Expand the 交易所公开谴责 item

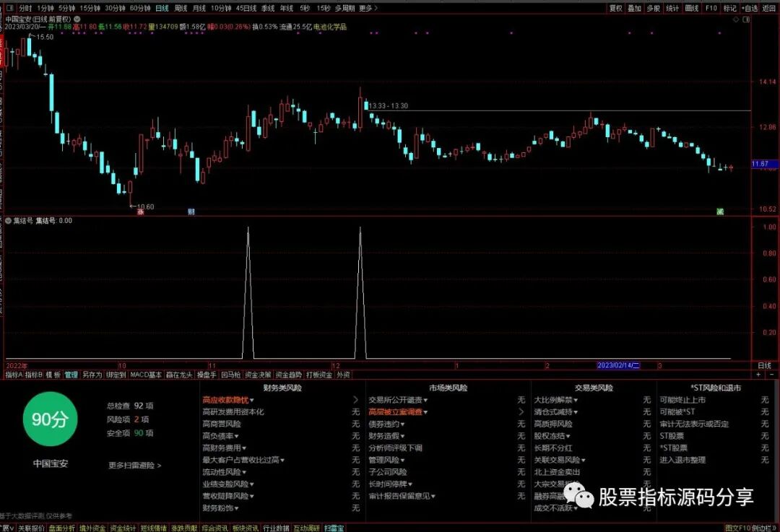(398, 400)
